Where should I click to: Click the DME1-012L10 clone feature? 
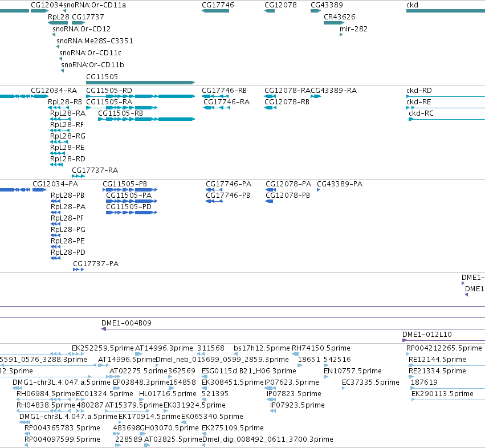pyautogui.click(x=443, y=340)
